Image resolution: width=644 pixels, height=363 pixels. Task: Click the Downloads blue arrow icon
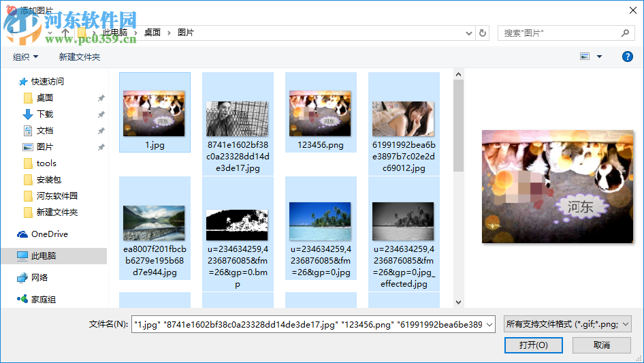pos(27,114)
